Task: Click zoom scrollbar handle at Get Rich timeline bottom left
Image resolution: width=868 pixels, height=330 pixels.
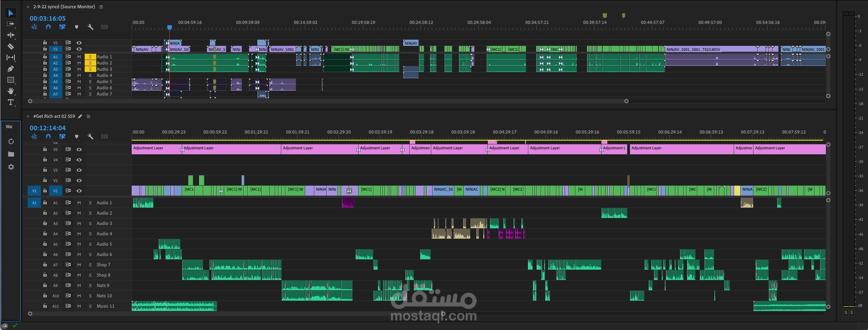Action: [x=30, y=313]
